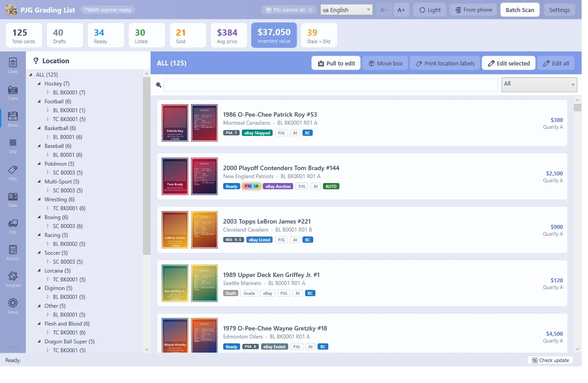Click the Avg price $384 tile
The image size is (588, 383).
(229, 35)
